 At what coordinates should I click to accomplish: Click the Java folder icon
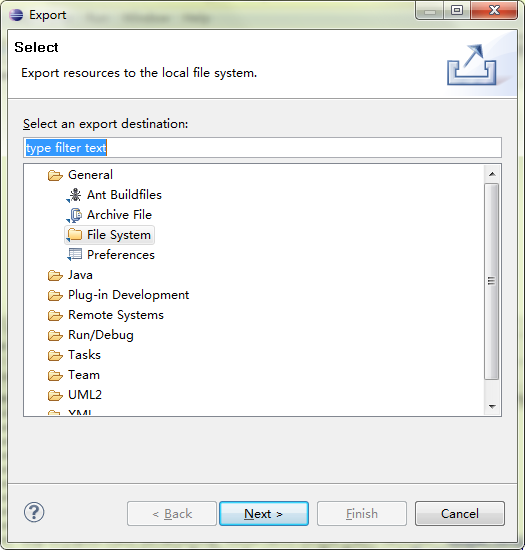coord(55,275)
